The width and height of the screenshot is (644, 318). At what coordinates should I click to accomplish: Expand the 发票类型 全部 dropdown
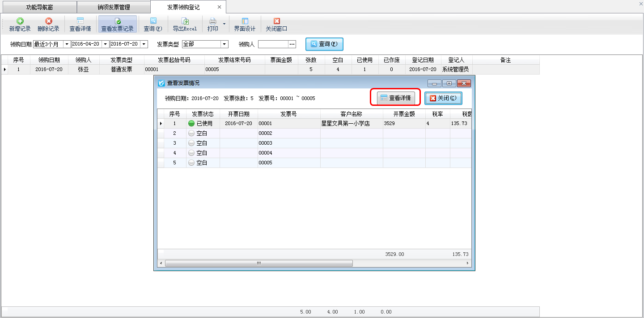[225, 44]
